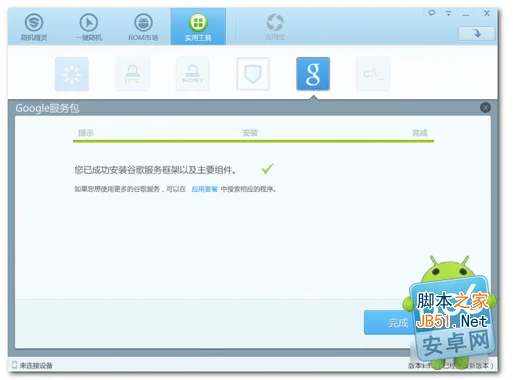The height and width of the screenshot is (380, 513).
Task: Click the download arrow button at top right
Action: (x=476, y=33)
